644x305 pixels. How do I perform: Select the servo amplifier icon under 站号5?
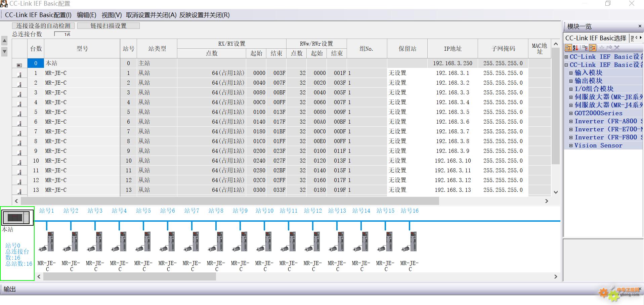click(x=144, y=242)
